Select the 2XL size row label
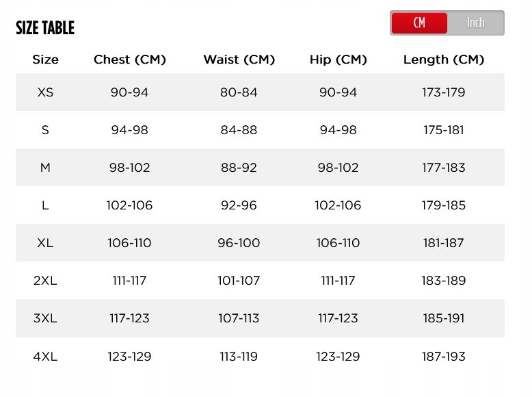 pos(45,281)
